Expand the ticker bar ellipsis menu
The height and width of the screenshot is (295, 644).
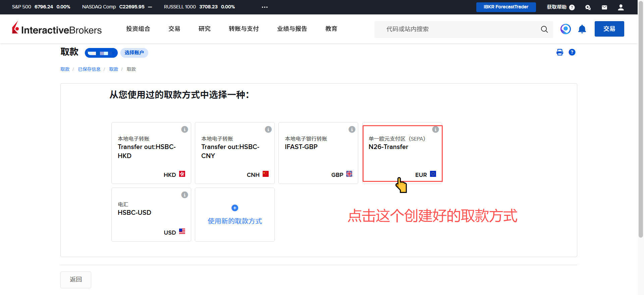click(265, 7)
